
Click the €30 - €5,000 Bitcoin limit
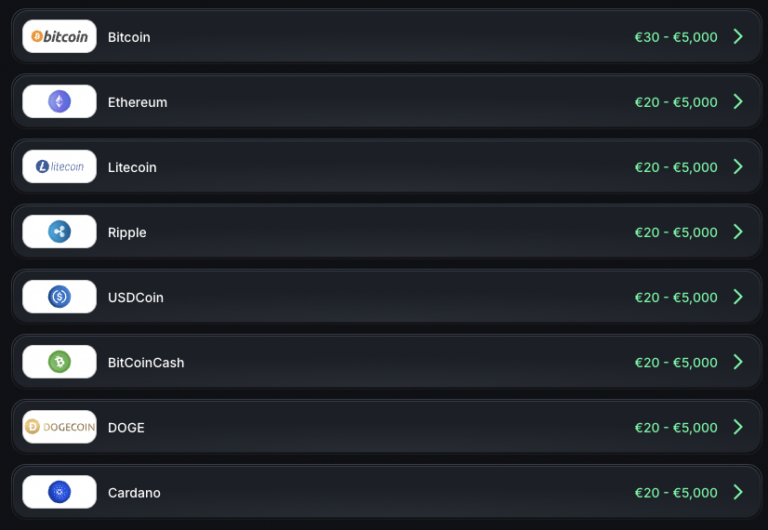(676, 37)
